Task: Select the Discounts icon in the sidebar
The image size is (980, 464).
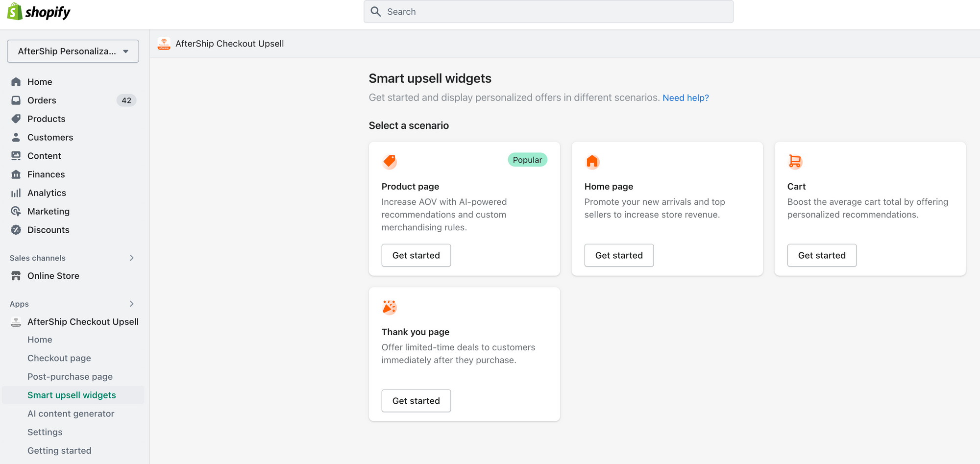Action: pos(16,230)
